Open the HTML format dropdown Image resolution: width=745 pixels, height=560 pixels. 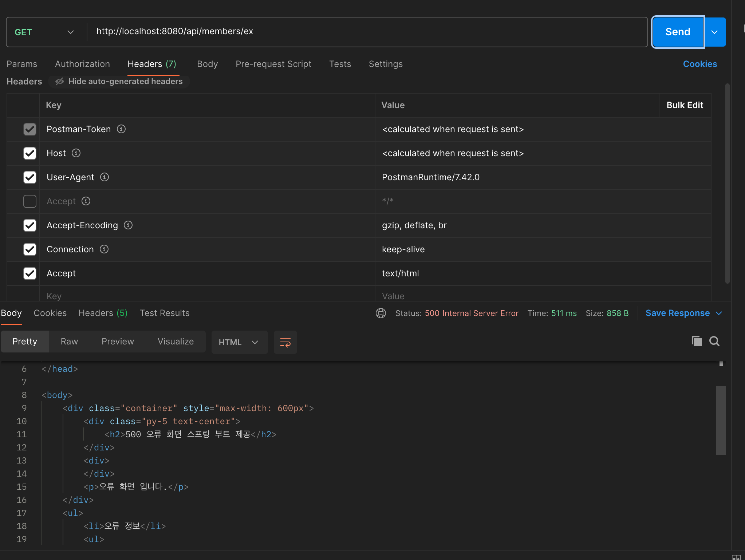[239, 342]
